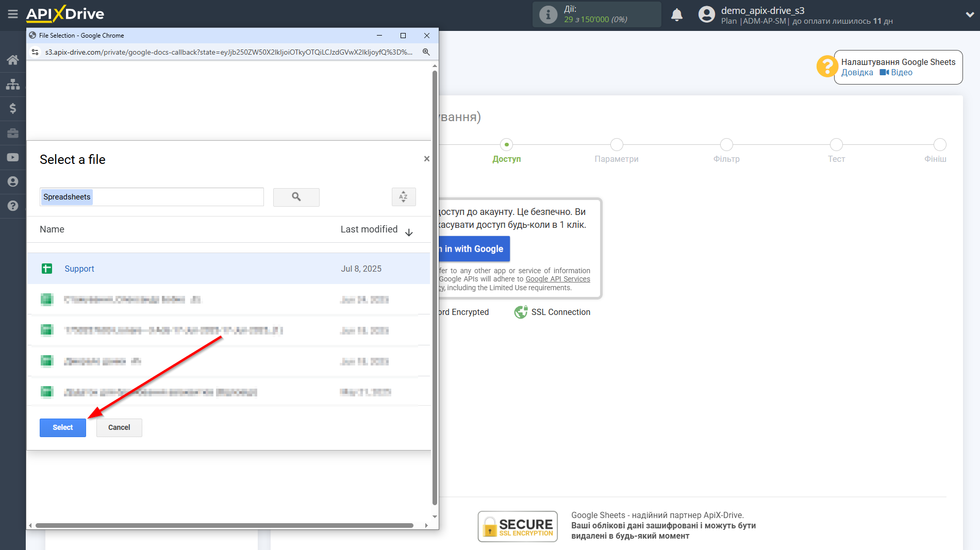Sort by Last modified column
Image resolution: width=980 pixels, height=550 pixels.
(x=377, y=230)
